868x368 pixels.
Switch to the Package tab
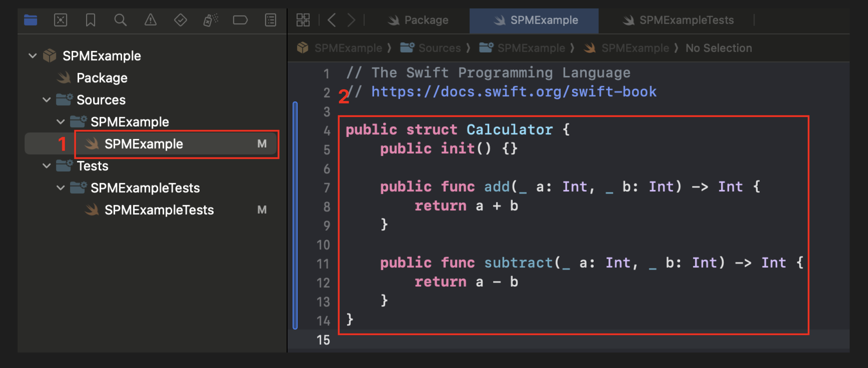click(418, 20)
